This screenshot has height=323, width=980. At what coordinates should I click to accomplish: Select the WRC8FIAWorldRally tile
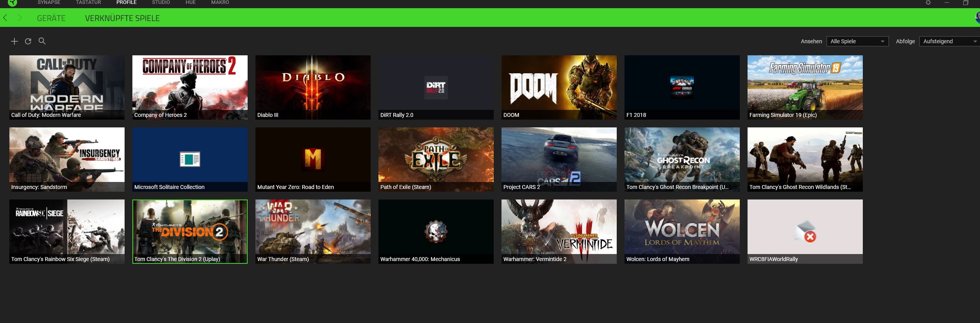(x=805, y=231)
